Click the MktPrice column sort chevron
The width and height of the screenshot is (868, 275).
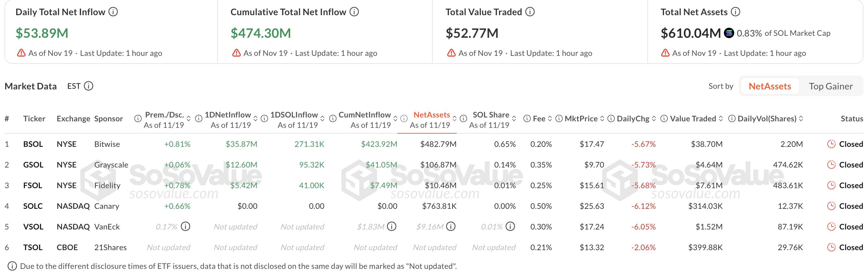click(x=603, y=118)
